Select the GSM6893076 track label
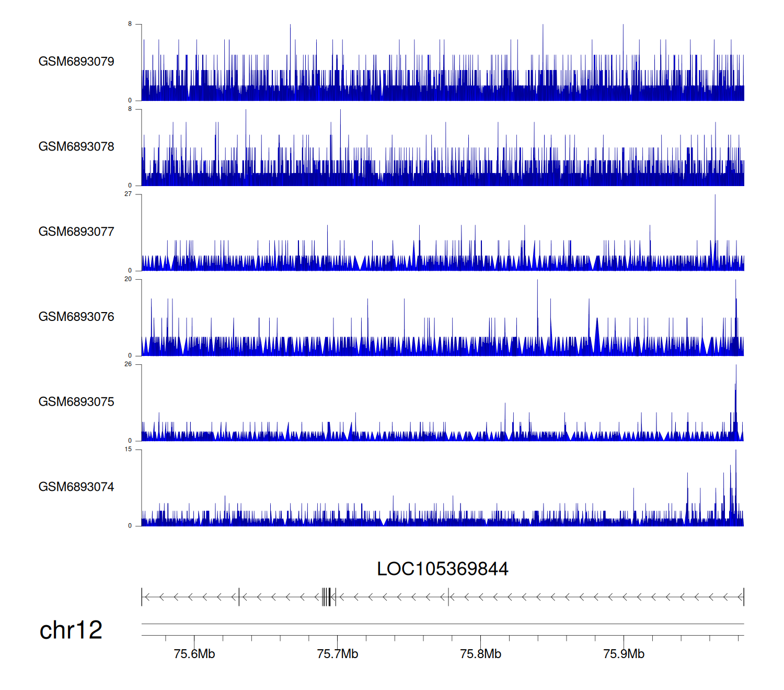This screenshot has width=784, height=690. [76, 317]
